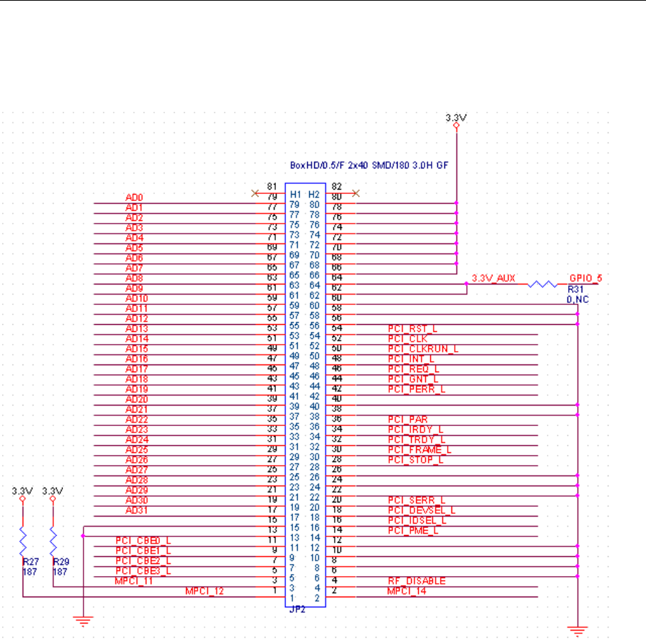This screenshot has height=644, width=646.
Task: Select the PCI_CBE0_L net label
Action: [x=143, y=541]
